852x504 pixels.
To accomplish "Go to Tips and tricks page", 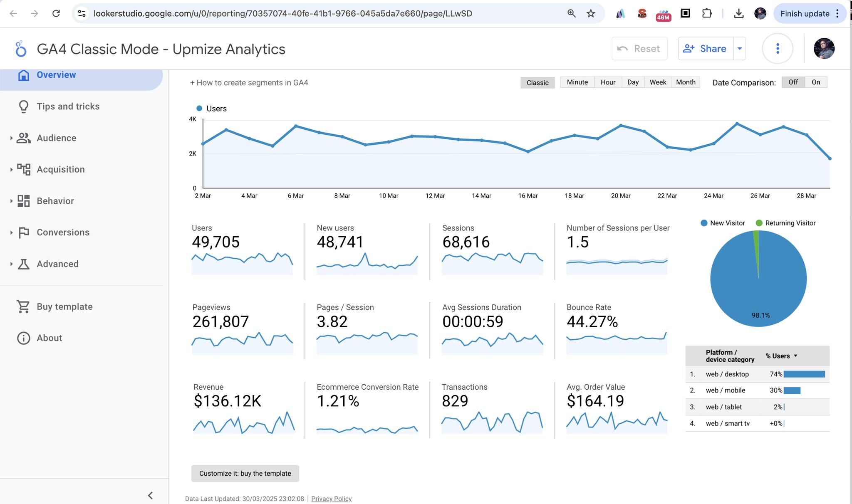I will click(x=68, y=106).
